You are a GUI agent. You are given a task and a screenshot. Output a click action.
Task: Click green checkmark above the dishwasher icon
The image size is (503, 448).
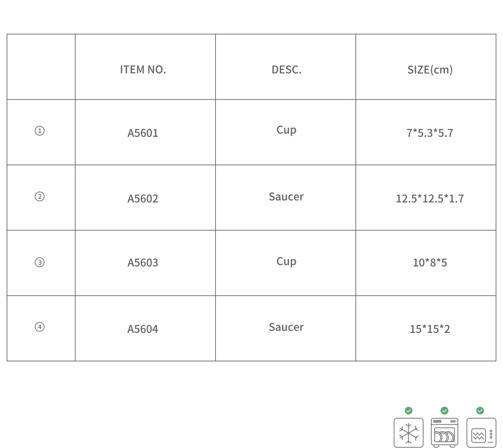[x=444, y=411]
